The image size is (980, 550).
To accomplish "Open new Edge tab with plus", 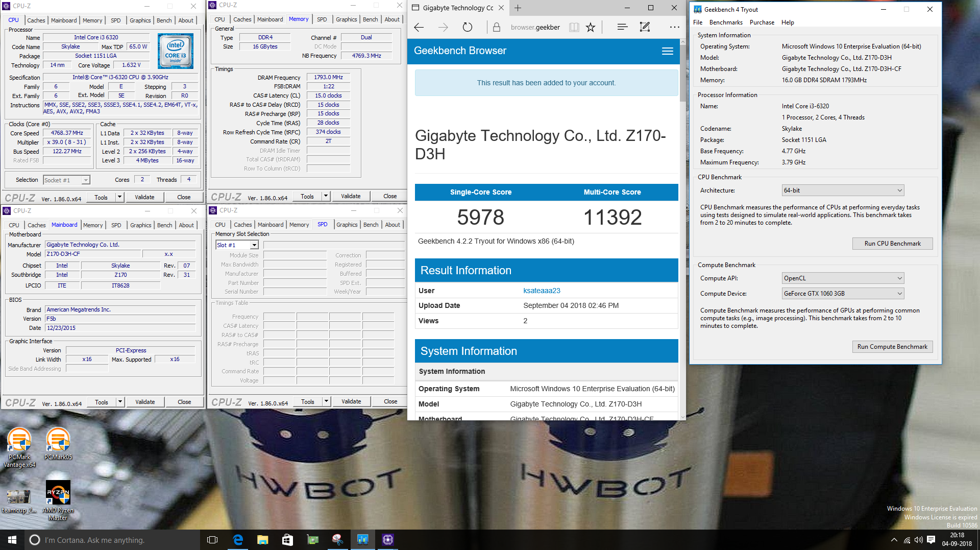I will point(518,8).
